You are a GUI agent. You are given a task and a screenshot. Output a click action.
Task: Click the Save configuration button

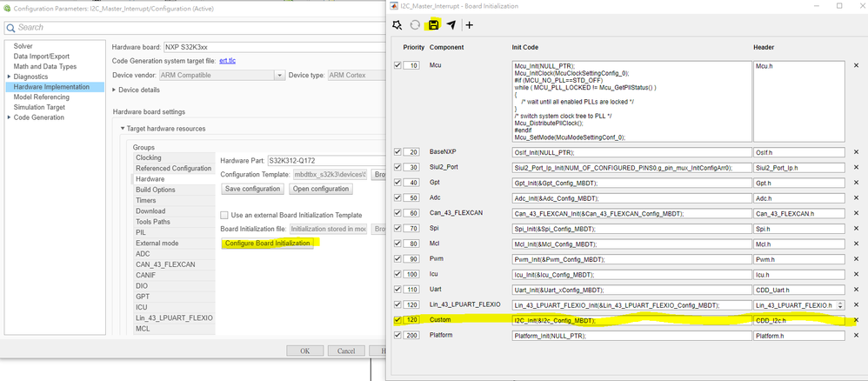(x=252, y=189)
